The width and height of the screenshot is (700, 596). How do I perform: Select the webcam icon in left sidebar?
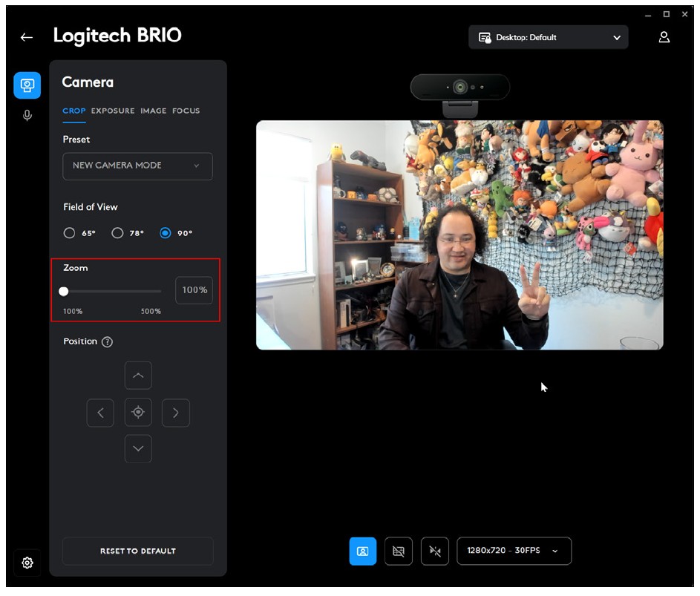coord(27,85)
